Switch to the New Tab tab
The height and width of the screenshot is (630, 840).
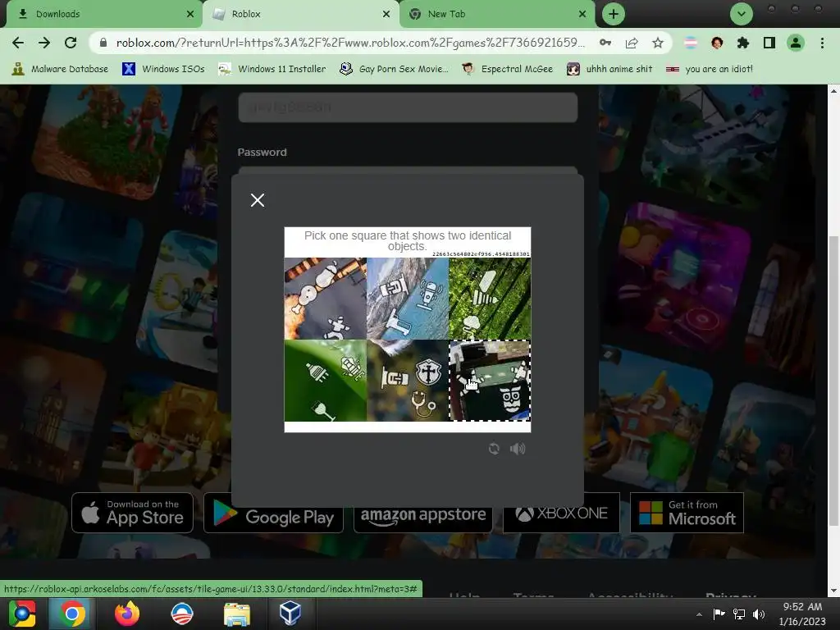[x=497, y=14]
